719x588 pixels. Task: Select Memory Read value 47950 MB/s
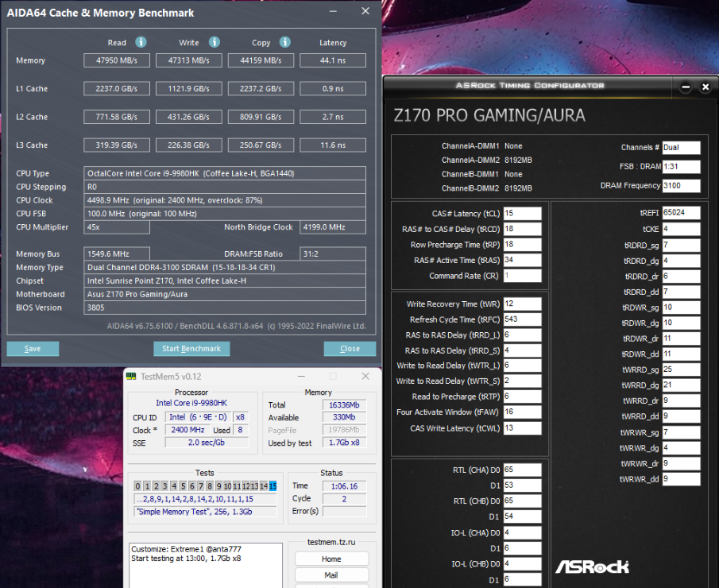point(117,60)
